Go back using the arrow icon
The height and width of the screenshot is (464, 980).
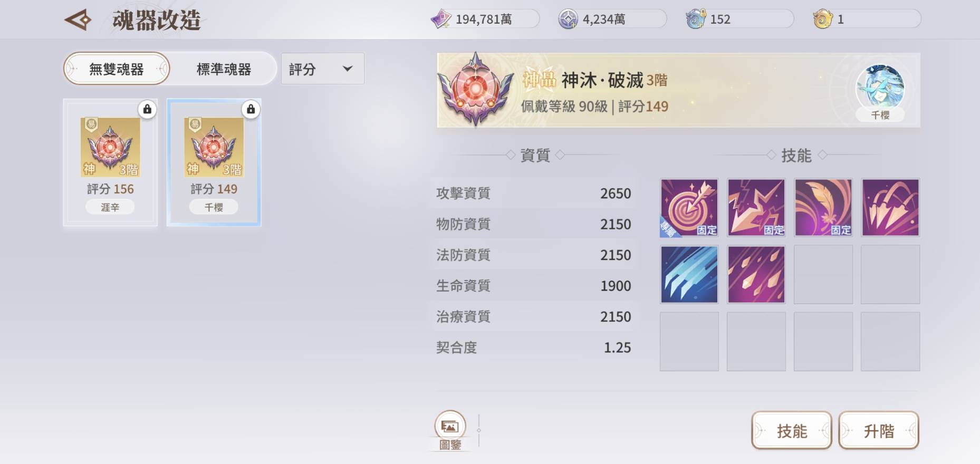click(x=78, y=21)
